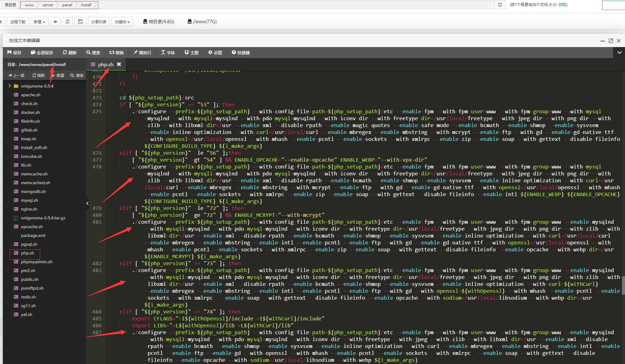Search files with sidebar 搜索
625x364 pixels.
click(77, 75)
